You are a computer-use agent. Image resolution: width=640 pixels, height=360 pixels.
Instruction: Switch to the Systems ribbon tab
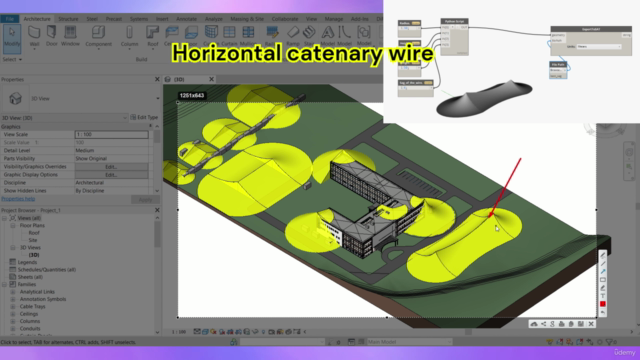pos(139,19)
